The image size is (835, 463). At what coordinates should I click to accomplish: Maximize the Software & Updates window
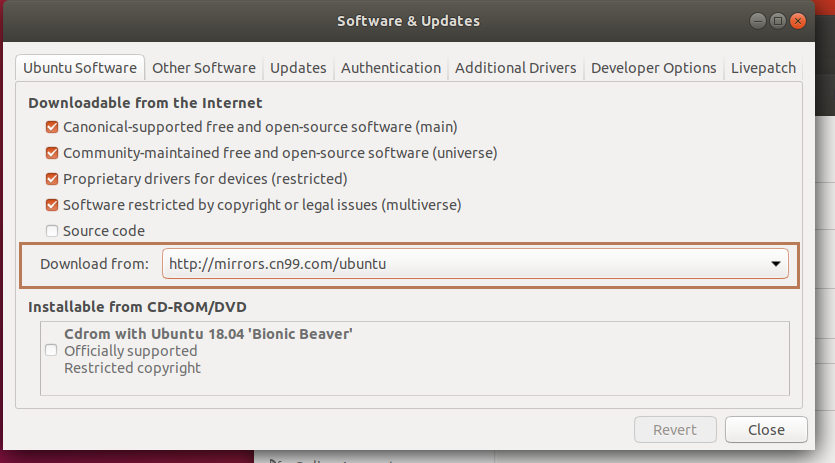click(x=777, y=21)
